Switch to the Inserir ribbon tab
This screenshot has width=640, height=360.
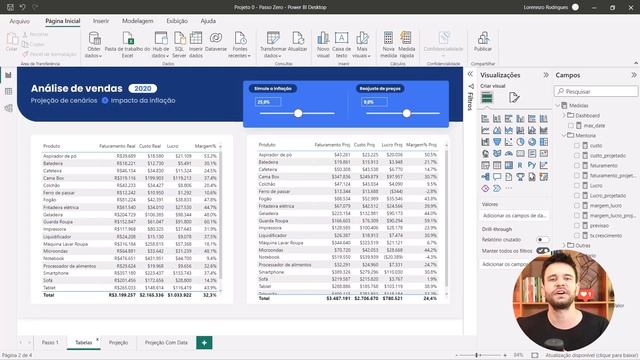(x=101, y=21)
